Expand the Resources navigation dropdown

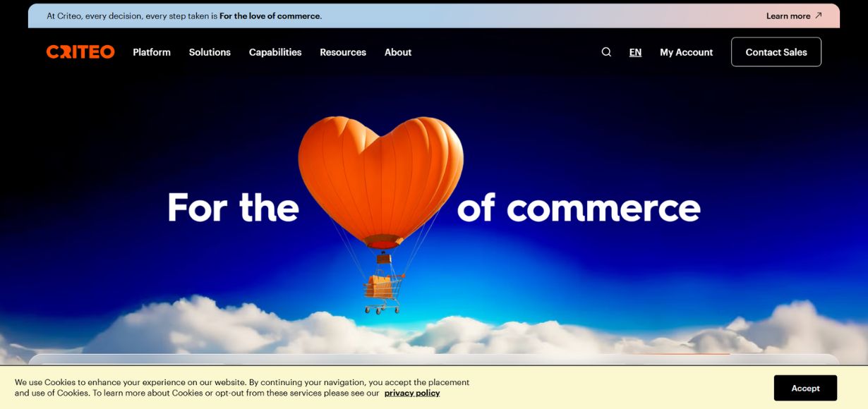342,51
